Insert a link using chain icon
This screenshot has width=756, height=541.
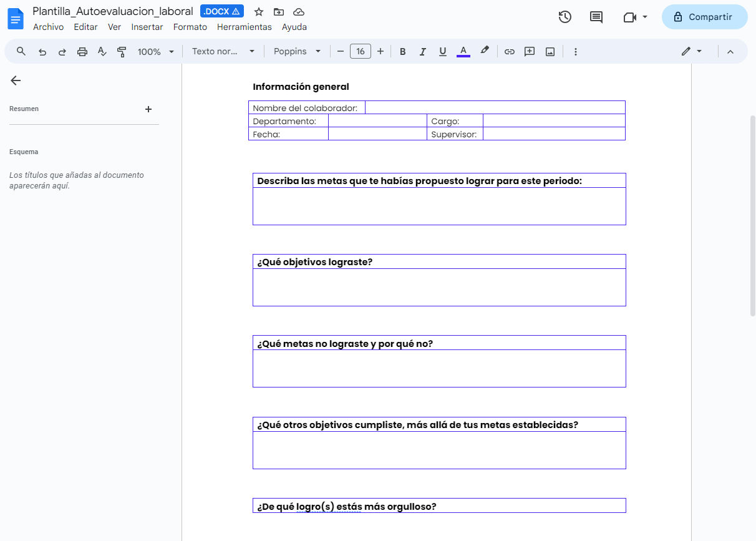510,52
